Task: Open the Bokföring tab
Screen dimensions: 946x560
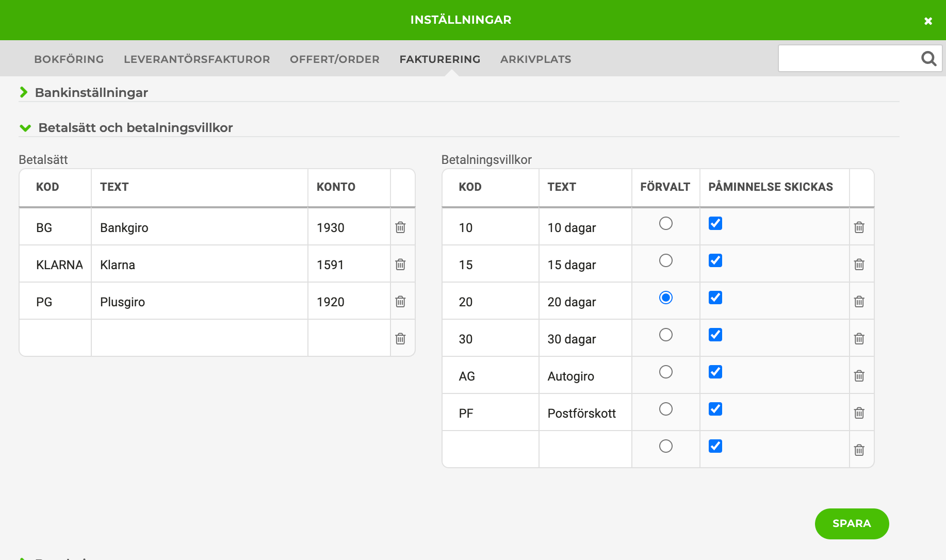Action: click(69, 59)
